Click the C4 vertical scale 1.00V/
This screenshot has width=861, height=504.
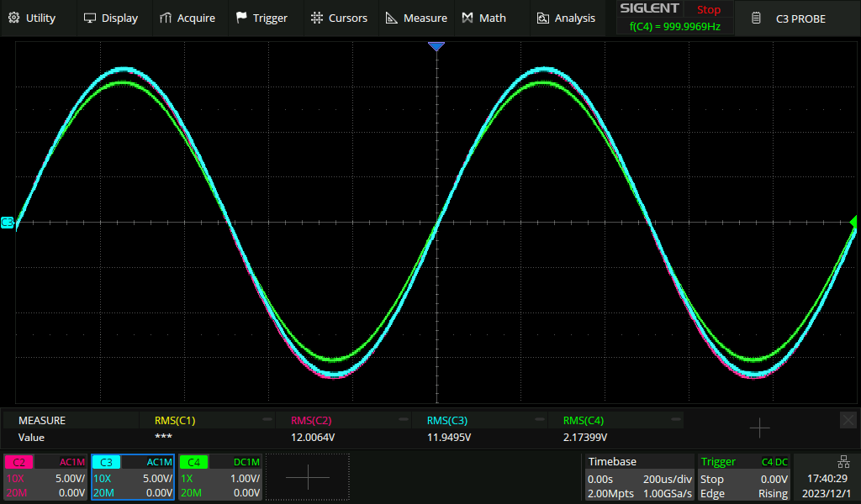pos(245,478)
